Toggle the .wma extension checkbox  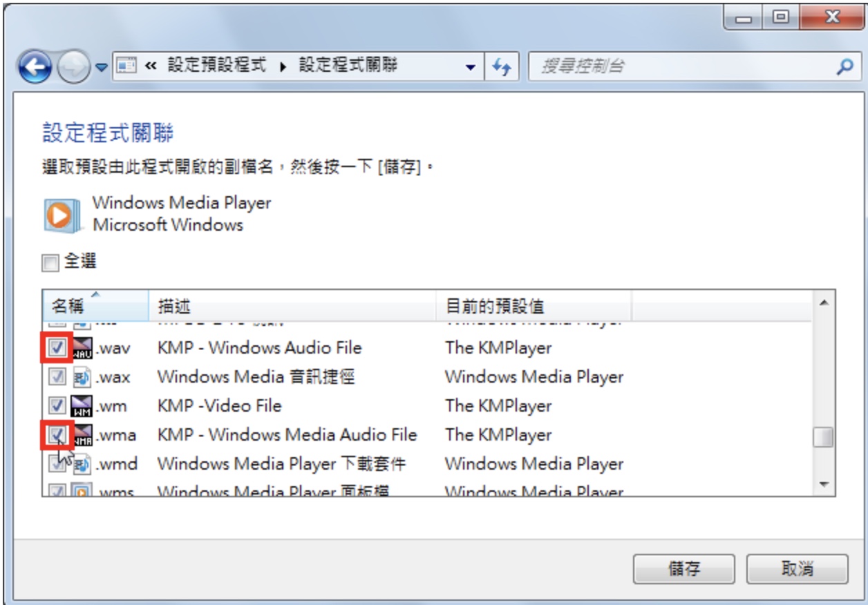pos(58,435)
